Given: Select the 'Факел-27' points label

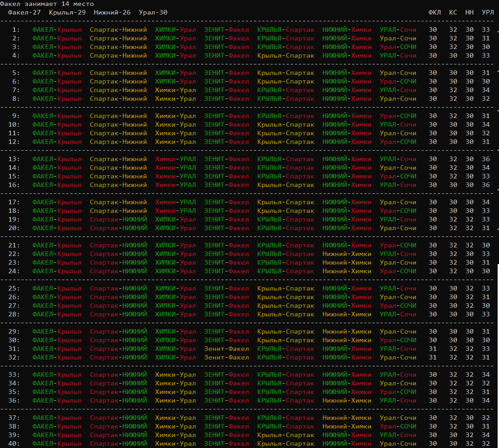Looking at the screenshot, I should [24, 12].
